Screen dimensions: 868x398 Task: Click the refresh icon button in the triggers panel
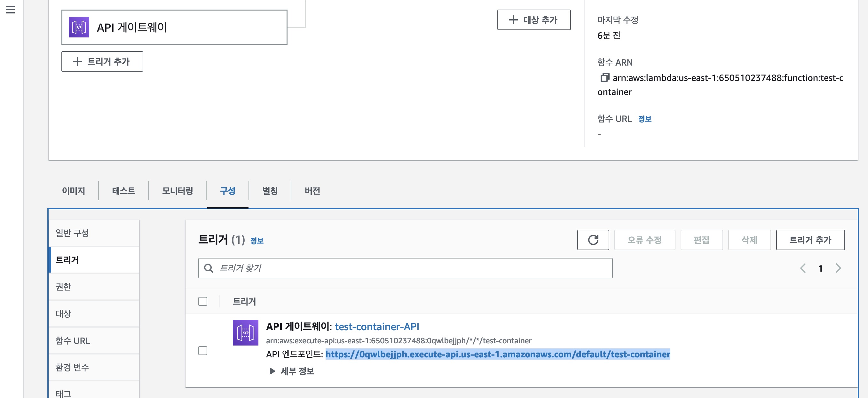(593, 240)
